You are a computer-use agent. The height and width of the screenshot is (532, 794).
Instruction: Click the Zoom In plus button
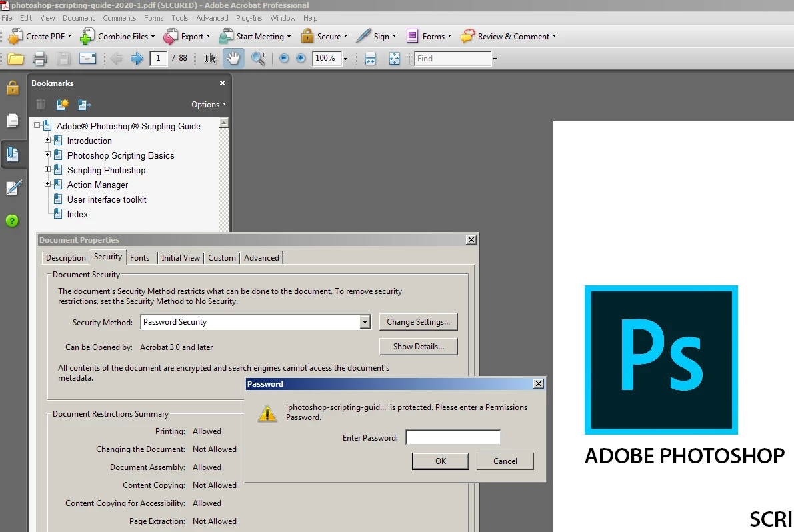[301, 59]
